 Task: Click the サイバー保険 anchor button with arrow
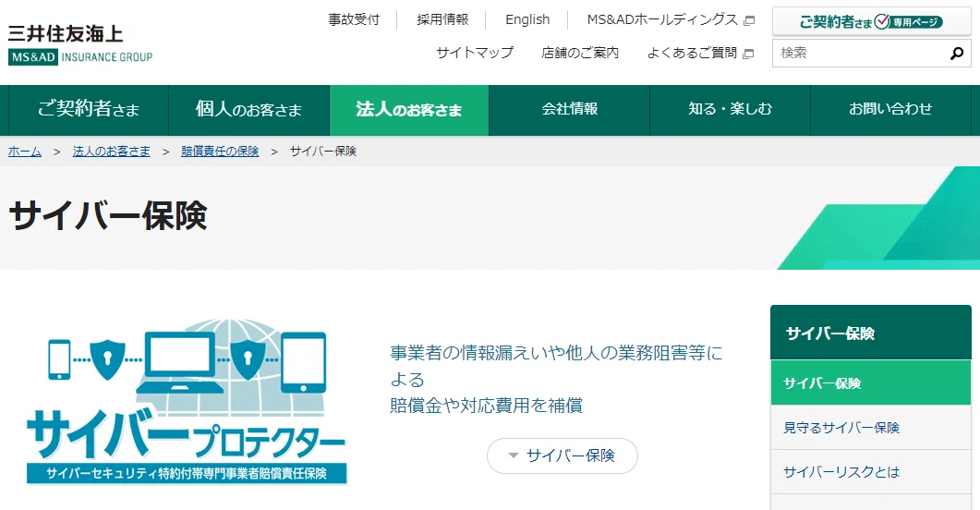coord(563,455)
